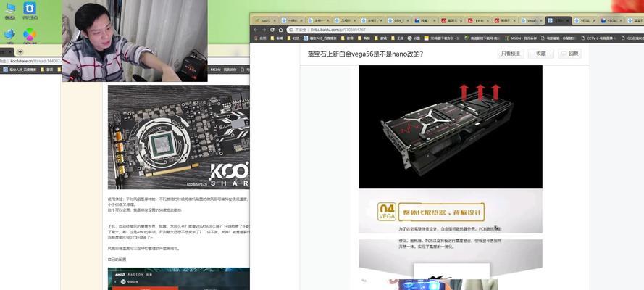Close the current tab in koolshare window
Viewport: 644px width, 290px height.
click(x=9, y=51)
